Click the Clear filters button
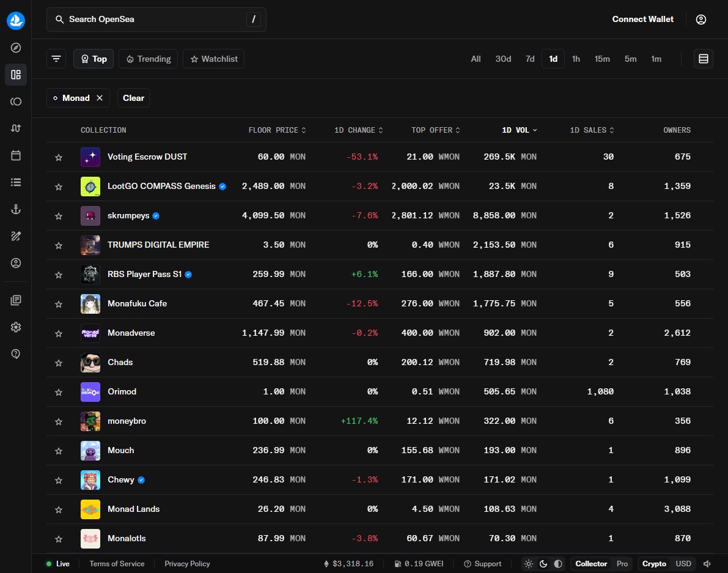The height and width of the screenshot is (573, 728). point(133,98)
